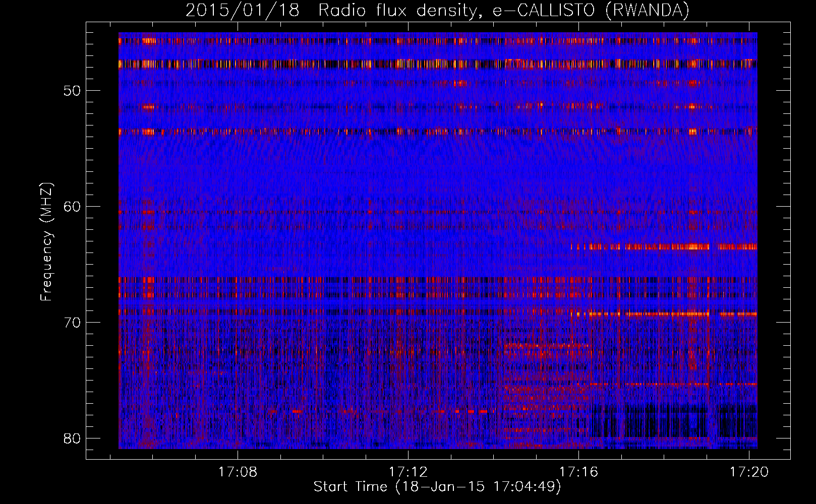The width and height of the screenshot is (816, 504).
Task: Click the 17:12 time tick label
Action: [x=408, y=472]
